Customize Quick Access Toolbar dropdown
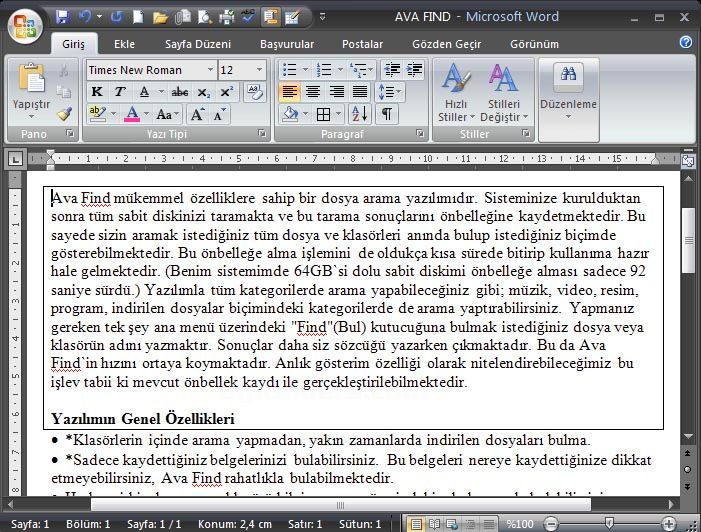Image resolution: width=701 pixels, height=532 pixels. 322,17
